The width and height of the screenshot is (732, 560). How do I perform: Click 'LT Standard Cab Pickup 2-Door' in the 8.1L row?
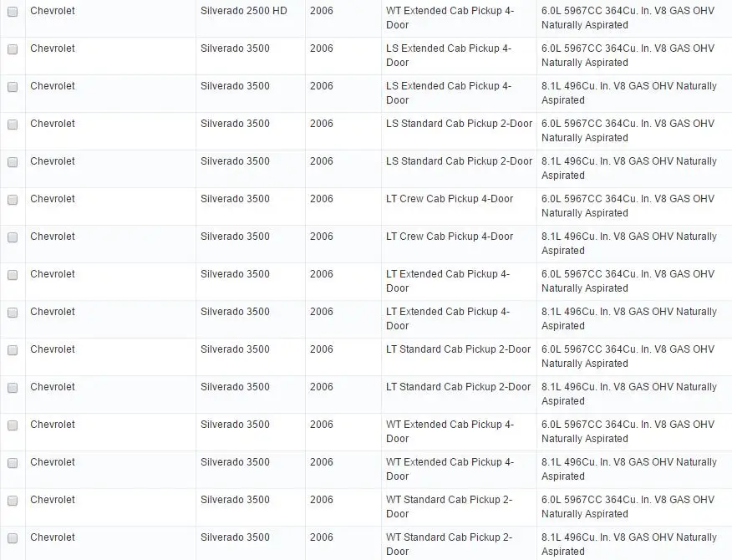(459, 387)
